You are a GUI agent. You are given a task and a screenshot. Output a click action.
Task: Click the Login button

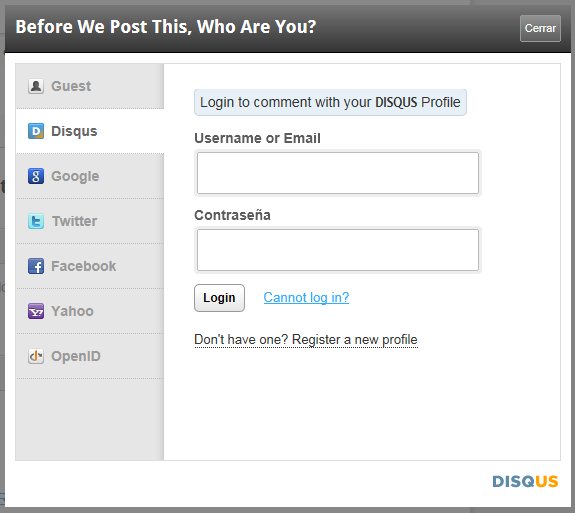[x=219, y=298]
